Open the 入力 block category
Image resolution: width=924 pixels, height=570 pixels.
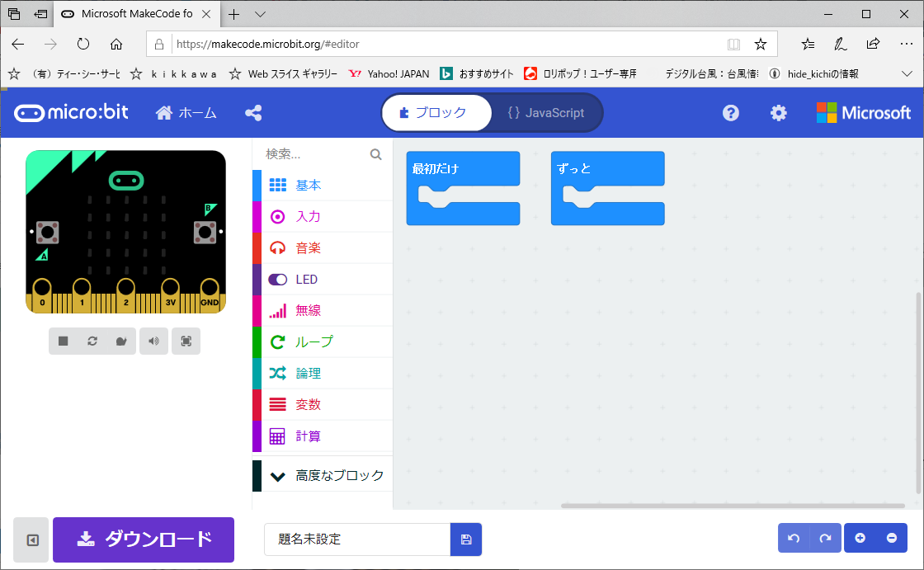323,216
